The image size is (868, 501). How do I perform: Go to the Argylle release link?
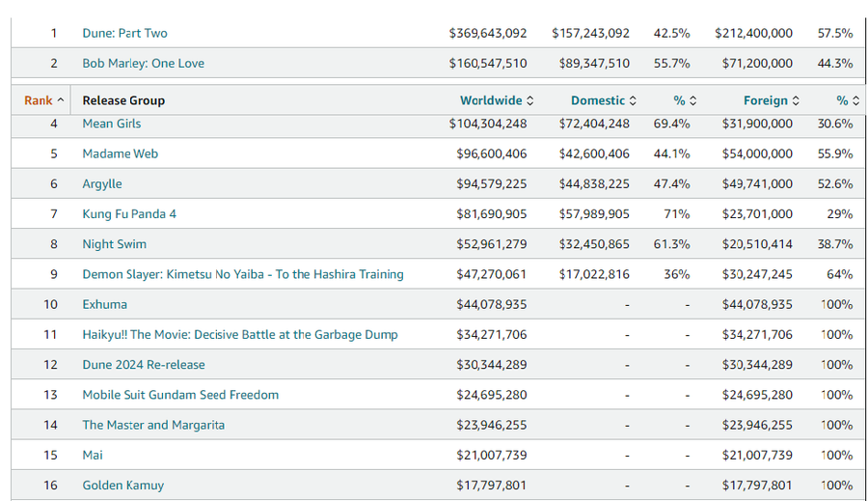(102, 183)
